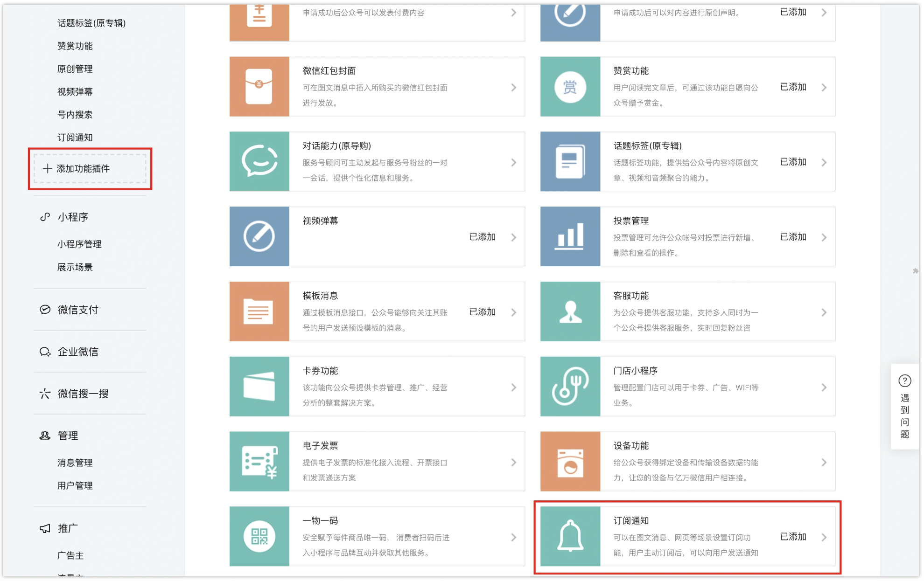Click 已添加 label on 话题标签 card
Screen dimensions: 924x581
[x=793, y=162]
